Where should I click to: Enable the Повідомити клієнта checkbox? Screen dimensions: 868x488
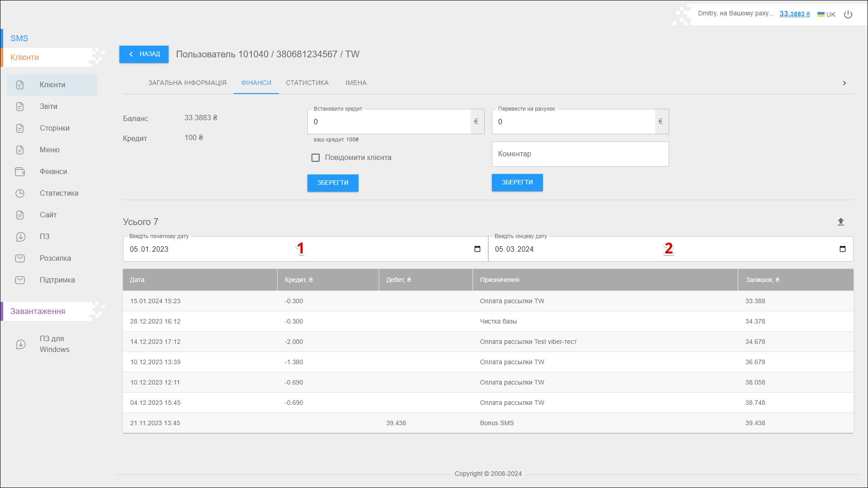click(316, 158)
